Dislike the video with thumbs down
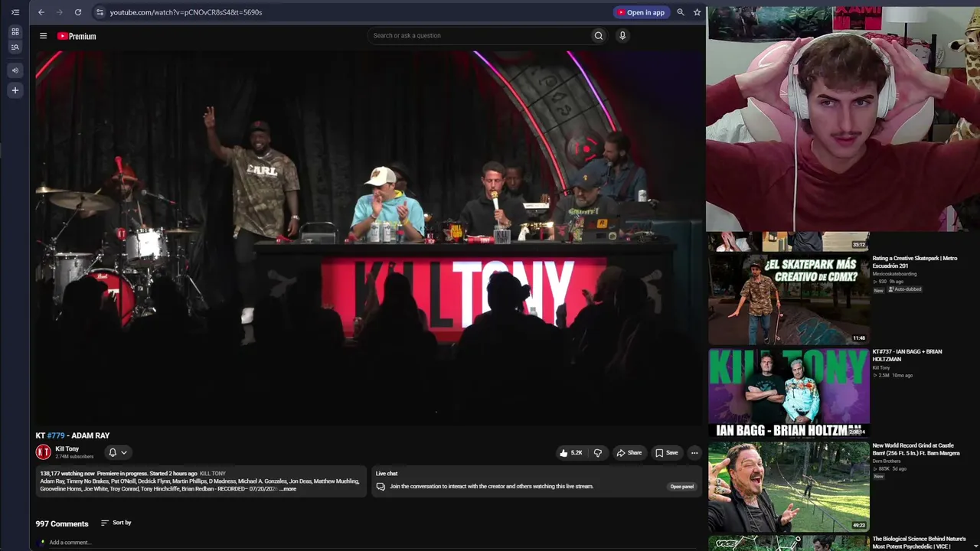Image resolution: width=980 pixels, height=551 pixels. 598,453
